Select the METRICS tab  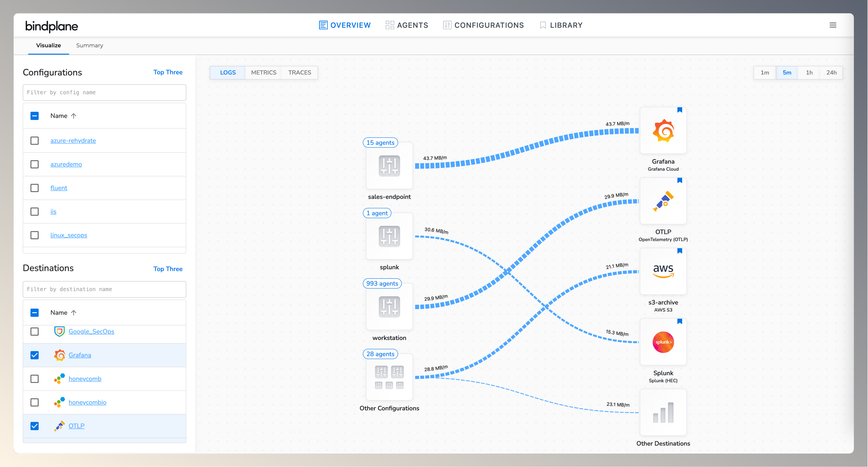pos(263,73)
